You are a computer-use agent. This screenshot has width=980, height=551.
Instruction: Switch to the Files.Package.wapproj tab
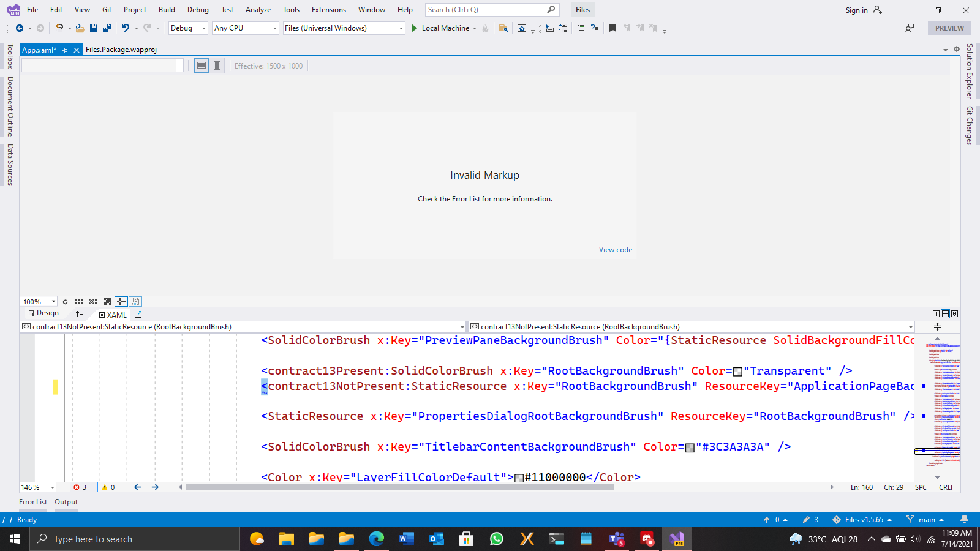[x=121, y=50]
